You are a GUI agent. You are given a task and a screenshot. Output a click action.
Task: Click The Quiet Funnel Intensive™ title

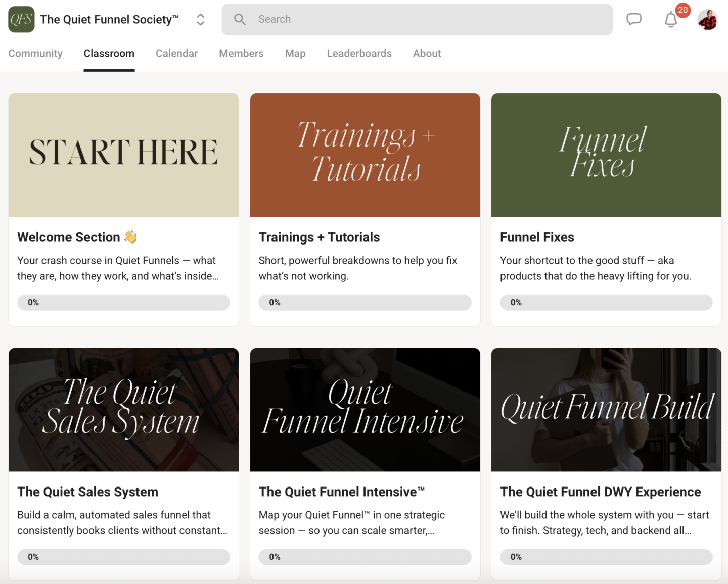point(342,492)
